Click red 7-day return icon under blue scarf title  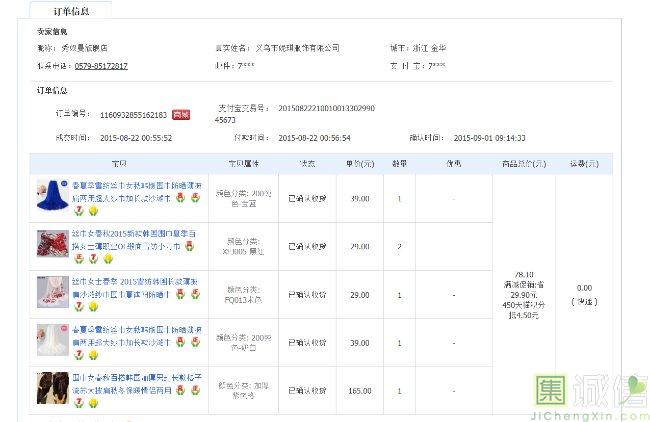pos(78,211)
